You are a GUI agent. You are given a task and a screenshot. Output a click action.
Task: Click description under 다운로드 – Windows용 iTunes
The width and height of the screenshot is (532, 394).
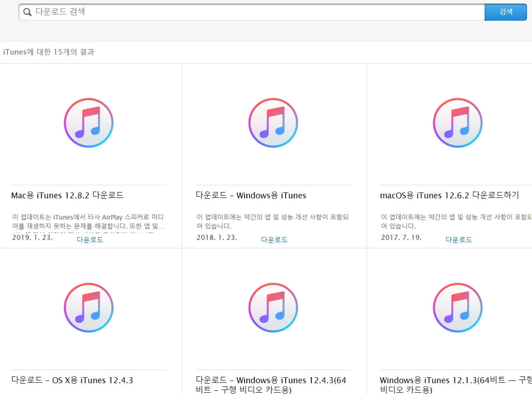coord(273,221)
